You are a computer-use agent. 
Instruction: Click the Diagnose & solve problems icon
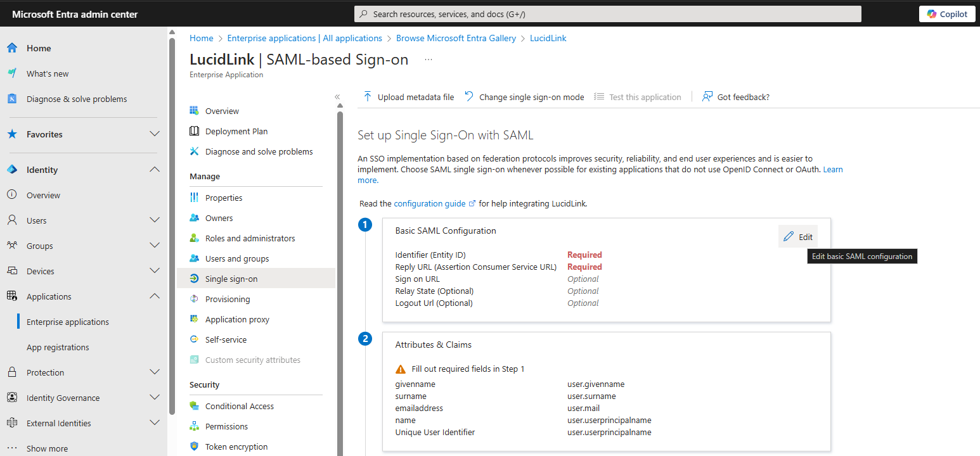[x=12, y=99]
